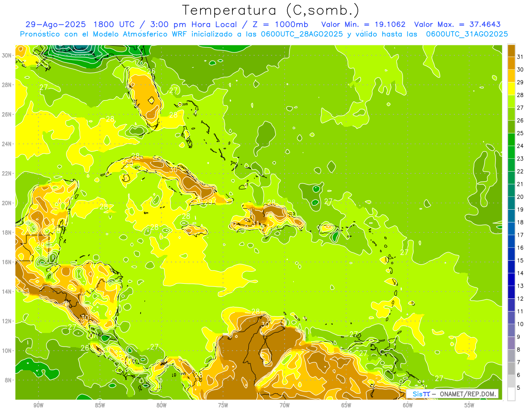
Task: Click legend value "29" on the color scale
Action: 520,82
